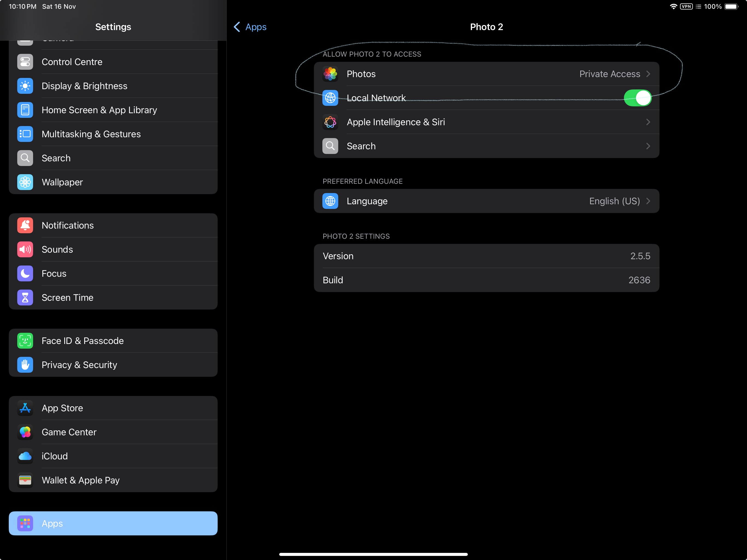747x560 pixels.
Task: Tap the Privacy & Security hand icon
Action: pos(25,365)
